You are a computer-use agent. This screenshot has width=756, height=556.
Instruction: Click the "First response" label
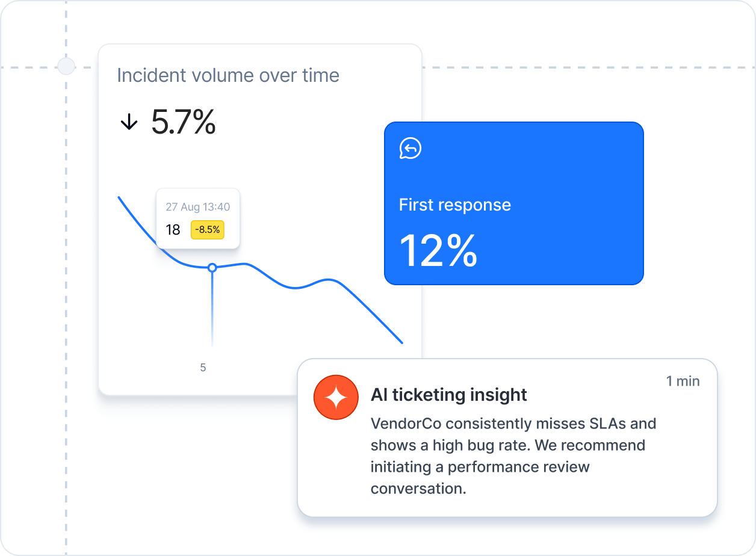point(455,205)
